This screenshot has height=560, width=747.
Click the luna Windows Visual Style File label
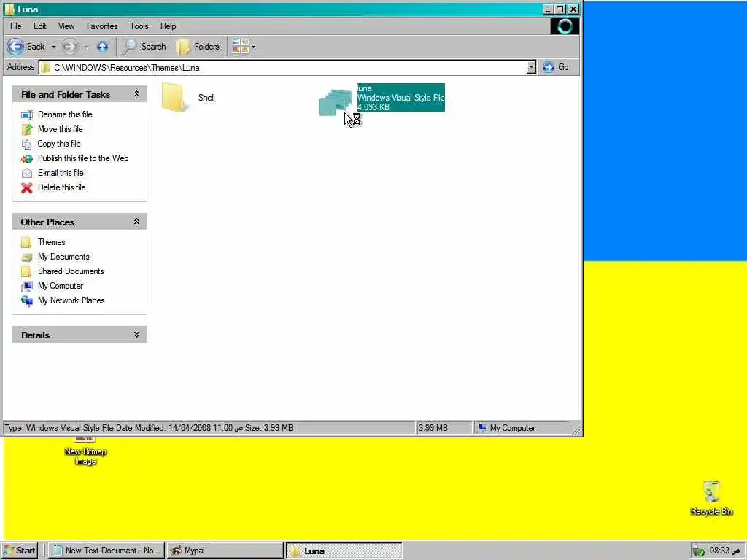click(x=401, y=98)
